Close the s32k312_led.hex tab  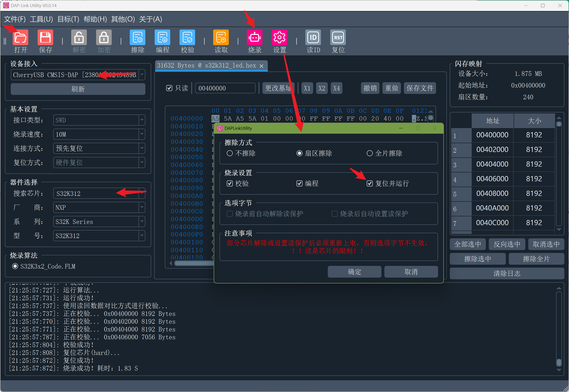coord(261,66)
